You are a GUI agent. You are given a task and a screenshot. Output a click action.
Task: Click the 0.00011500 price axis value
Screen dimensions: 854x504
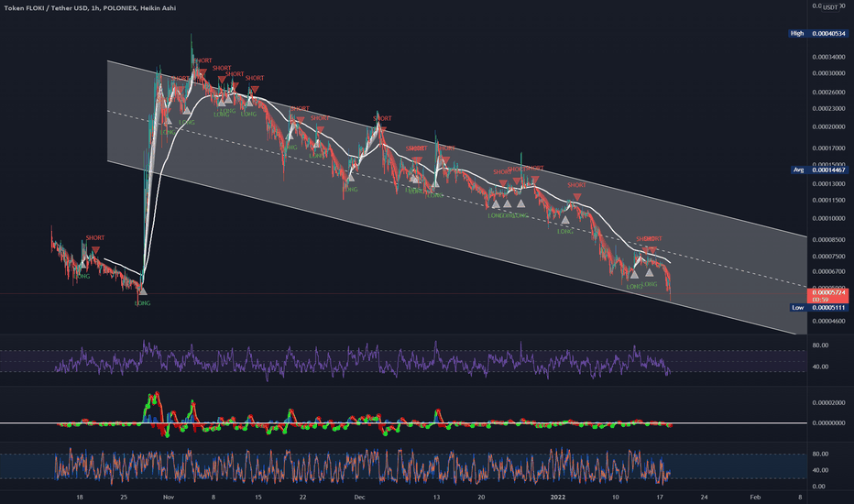828,201
